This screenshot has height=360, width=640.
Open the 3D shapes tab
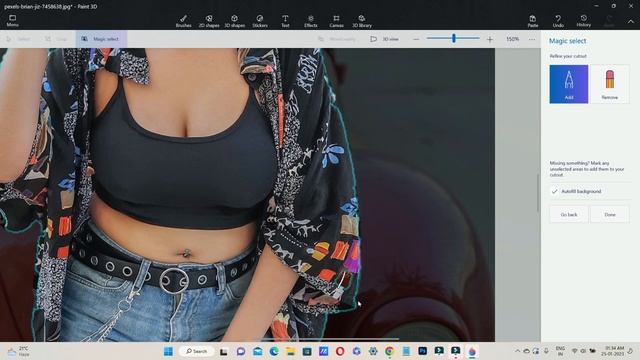tap(234, 21)
